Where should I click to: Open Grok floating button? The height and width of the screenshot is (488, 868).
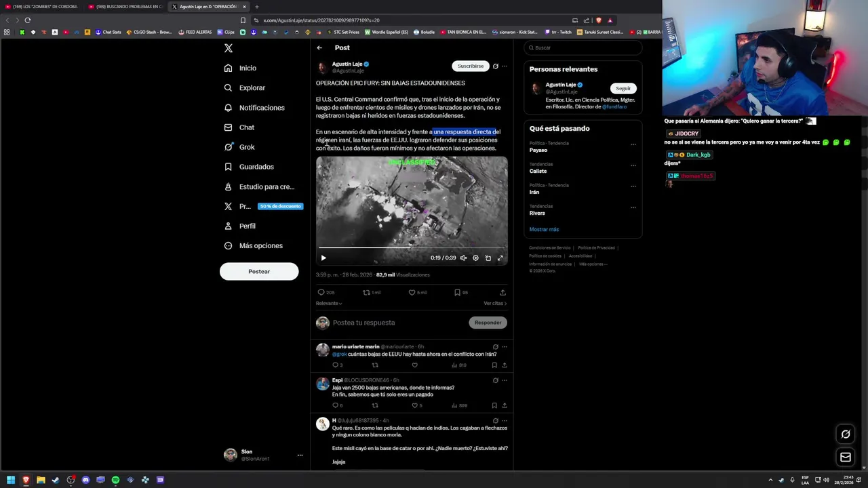coord(846,434)
